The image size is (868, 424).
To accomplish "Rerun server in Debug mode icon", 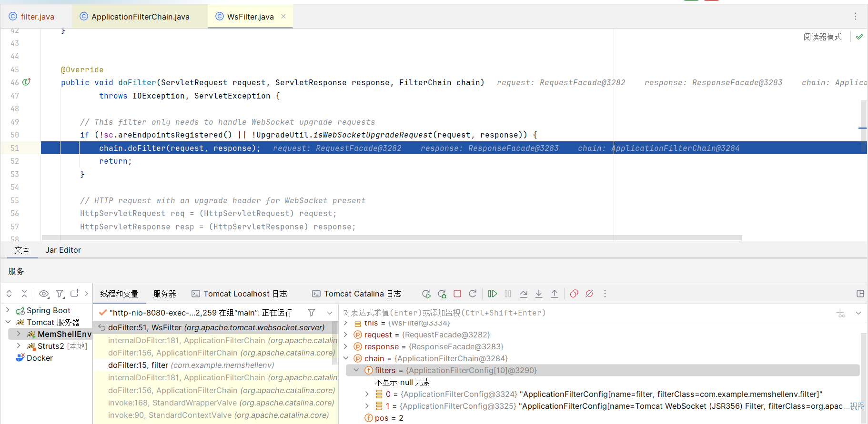I will point(442,294).
